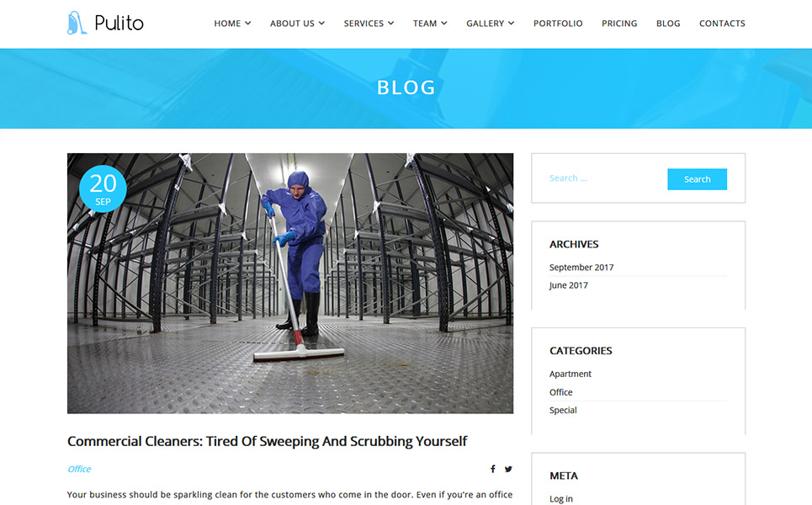Open the Portfolio menu item
812x505 pixels.
point(558,24)
